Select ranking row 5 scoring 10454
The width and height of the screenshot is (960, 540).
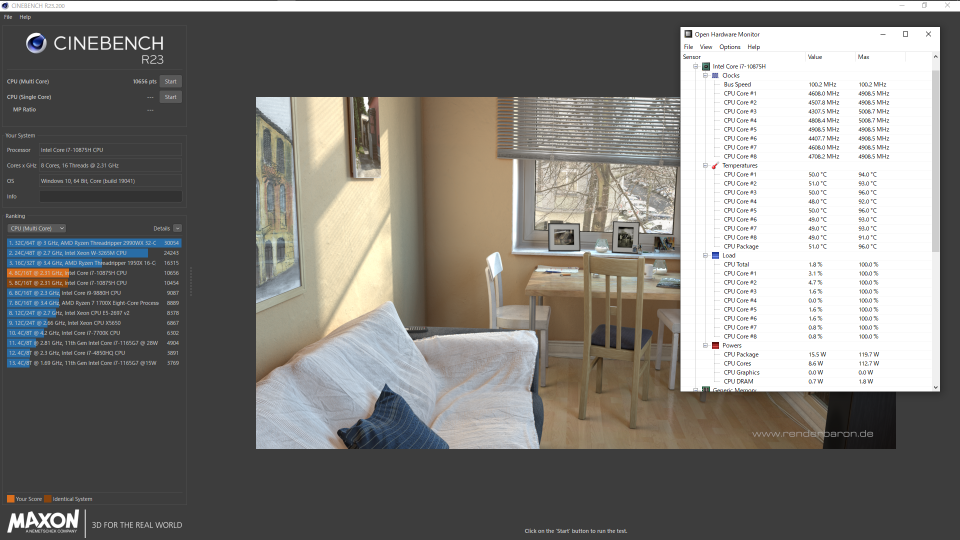point(94,283)
